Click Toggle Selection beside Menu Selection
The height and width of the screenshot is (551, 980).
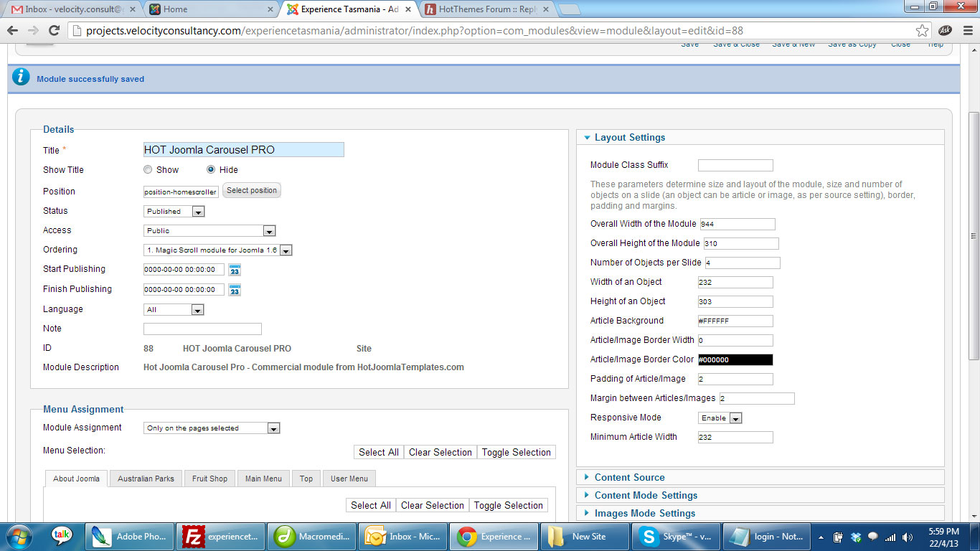517,452
